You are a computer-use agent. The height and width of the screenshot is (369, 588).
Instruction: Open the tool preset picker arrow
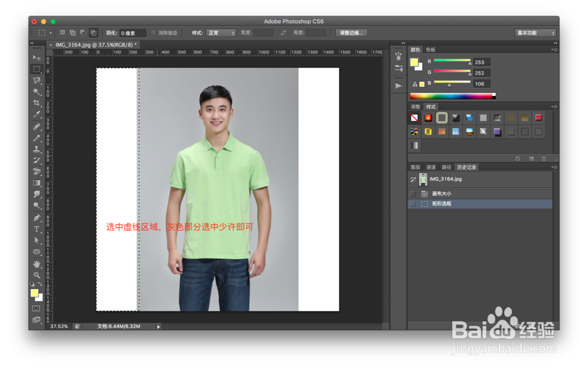51,33
